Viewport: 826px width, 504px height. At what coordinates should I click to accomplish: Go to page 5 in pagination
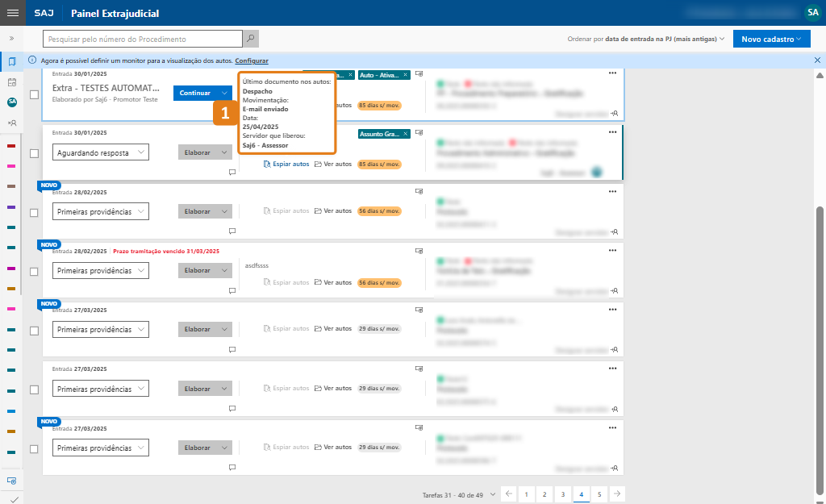coord(599,494)
